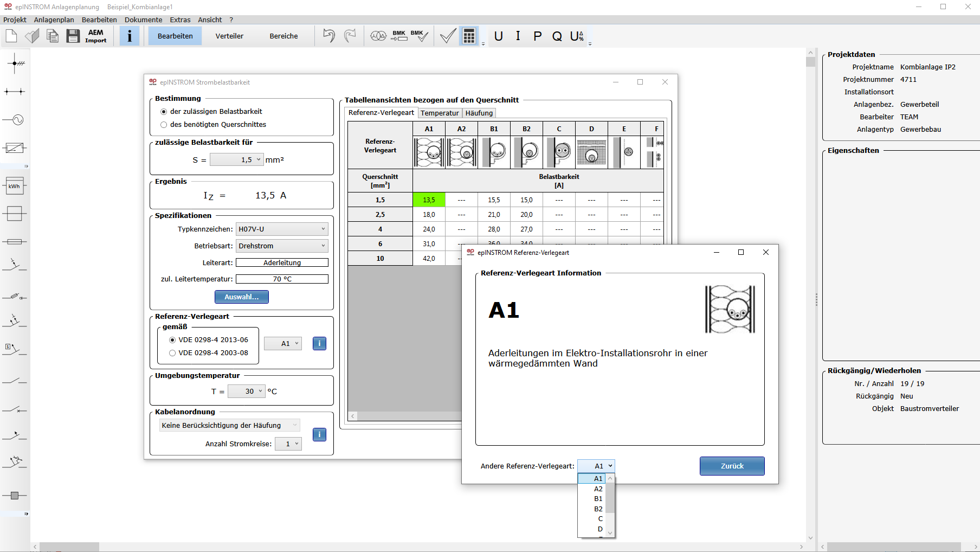
Task: Click the BMK arrow assignment icon
Action: [399, 36]
